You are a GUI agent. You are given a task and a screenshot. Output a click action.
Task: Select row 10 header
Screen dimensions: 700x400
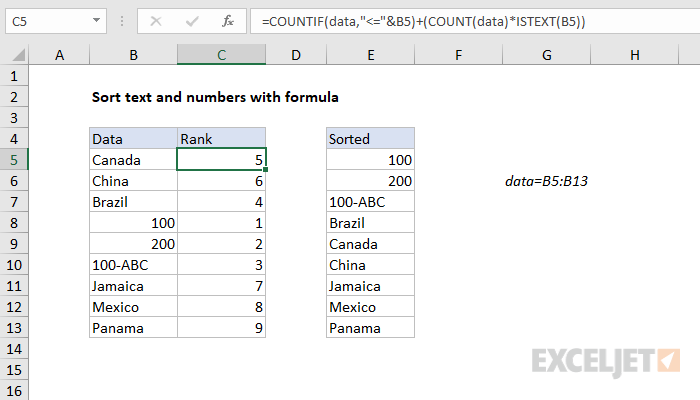[14, 265]
